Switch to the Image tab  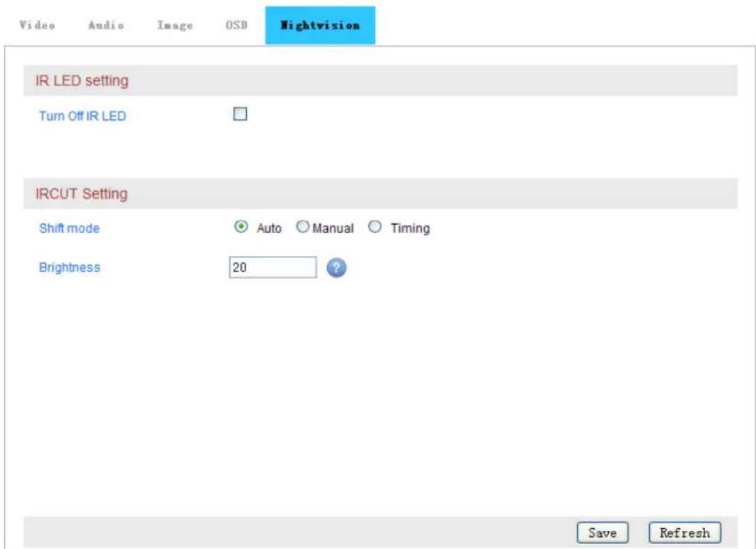(x=175, y=25)
